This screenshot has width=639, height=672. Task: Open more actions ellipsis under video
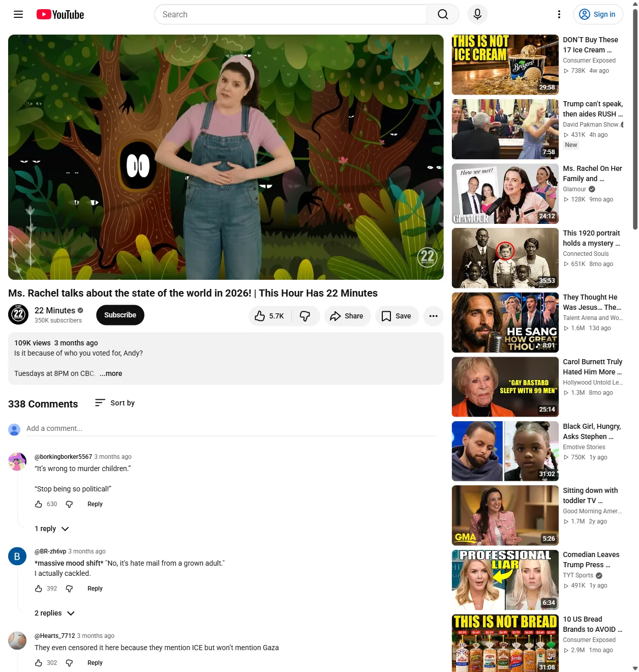pos(433,316)
